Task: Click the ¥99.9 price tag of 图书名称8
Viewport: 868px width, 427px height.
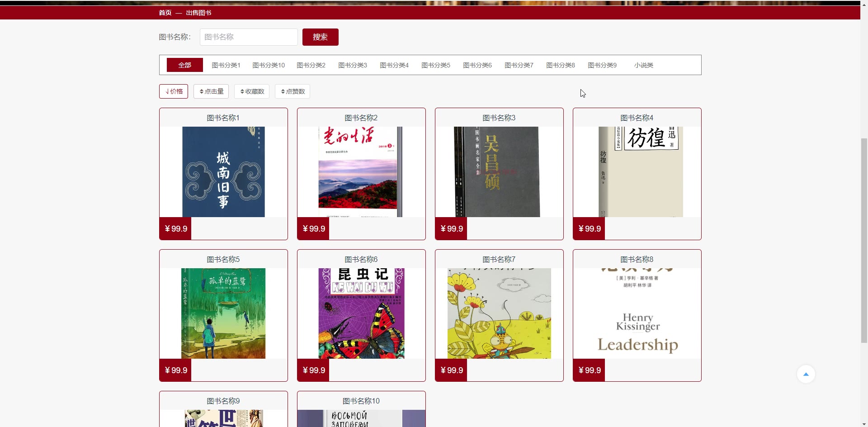Action: tap(589, 370)
